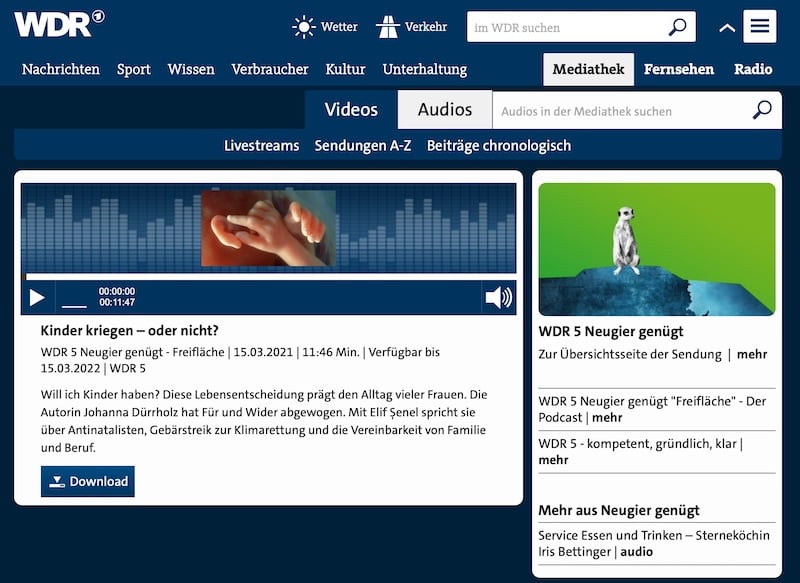Screen dimensions: 800x583
Task: Play the audio clip
Action: (37, 297)
